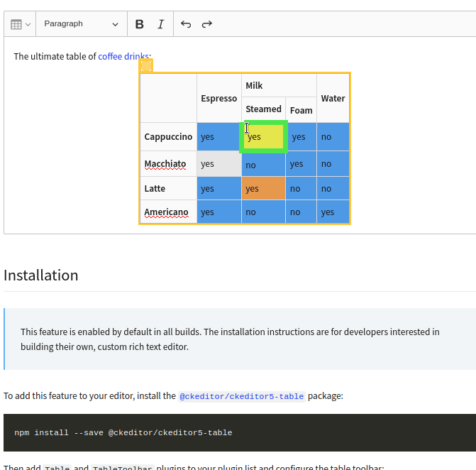The height and width of the screenshot is (470, 476).
Task: Undo the last change
Action: click(186, 24)
